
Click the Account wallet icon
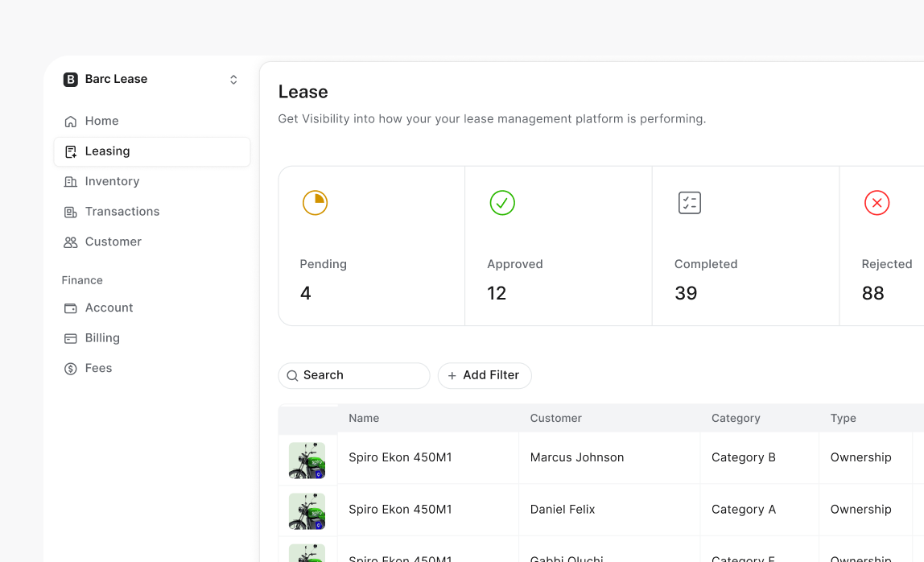coord(71,308)
